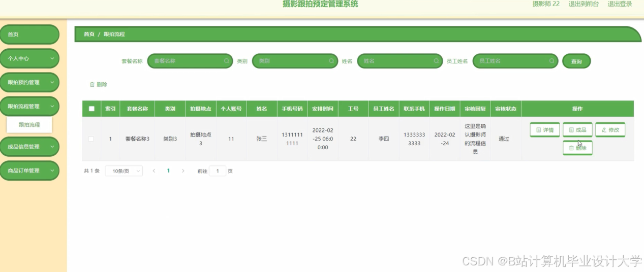The width and height of the screenshot is (644, 272).
Task: Click the 操作日期 cell 2022-02-24
Action: [445, 139]
